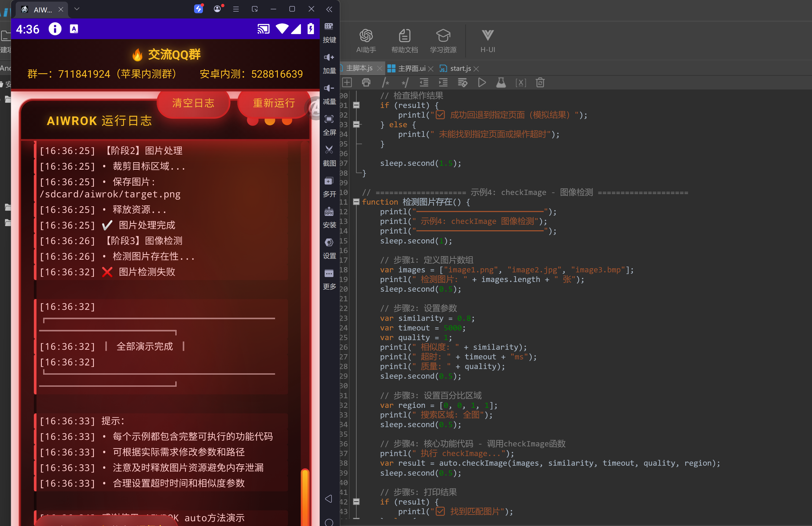
Task: Tap the Android back triangle button
Action: [328, 499]
